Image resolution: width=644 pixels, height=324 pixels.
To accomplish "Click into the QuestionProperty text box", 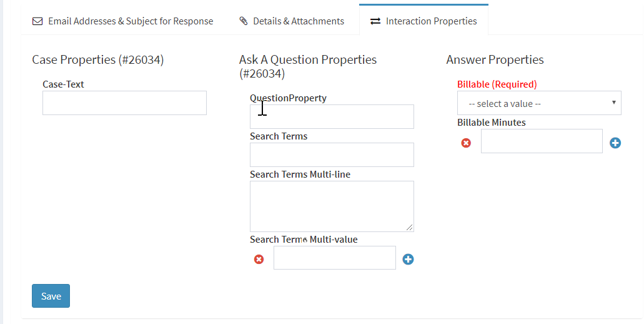I will coord(332,117).
